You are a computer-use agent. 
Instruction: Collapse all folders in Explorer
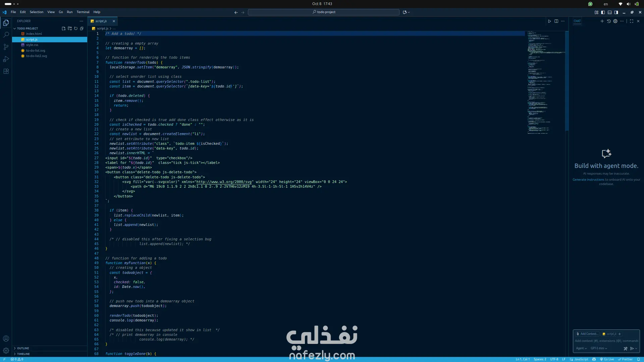82,28
